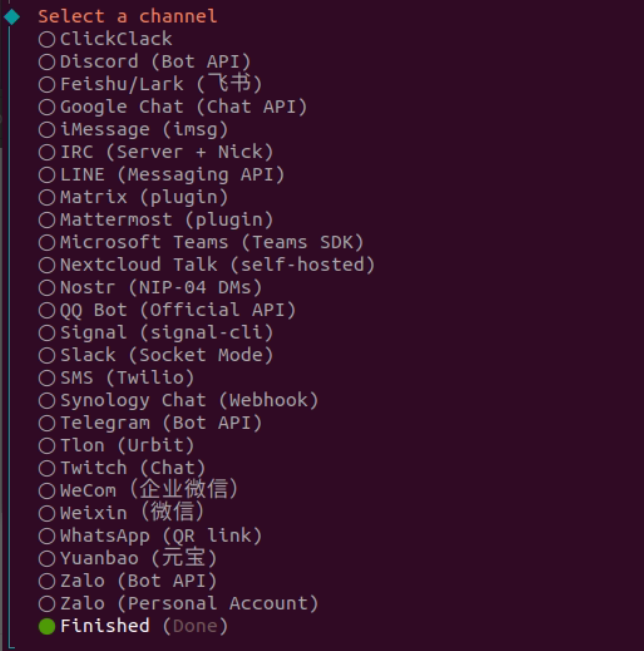Viewport: 644px width, 651px height.
Task: Pick WhatsApp (QR link) option
Action: (150, 536)
